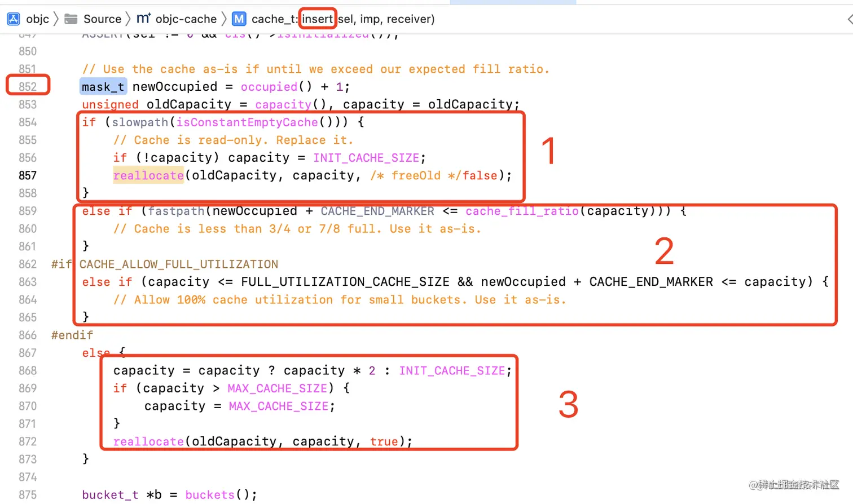Click MAX_CACHE_SIZE on line 869
853x504 pixels.
pos(277,388)
